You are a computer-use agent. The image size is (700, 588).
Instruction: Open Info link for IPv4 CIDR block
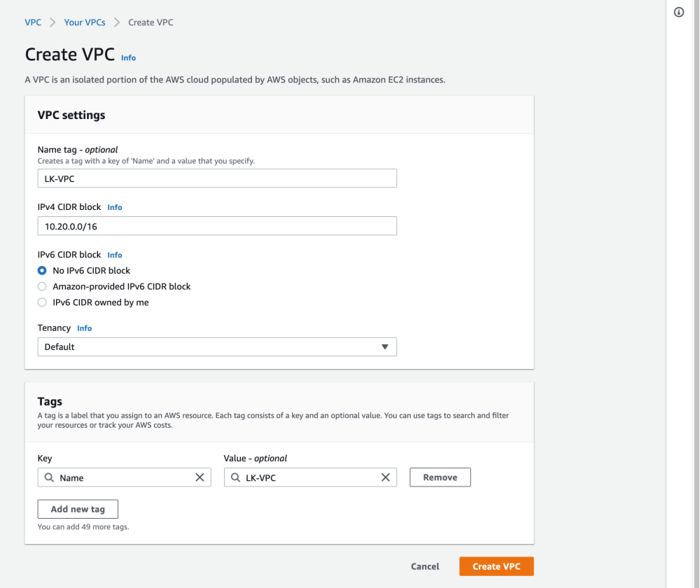pos(115,207)
